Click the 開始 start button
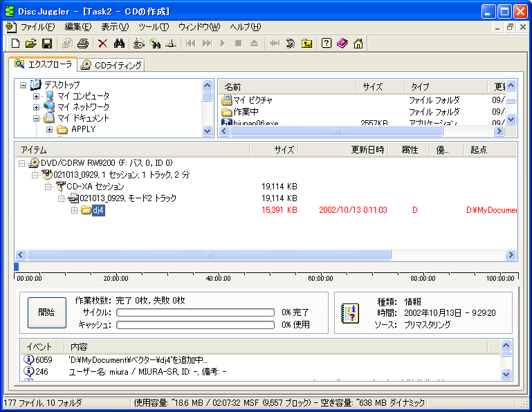 pos(47,312)
